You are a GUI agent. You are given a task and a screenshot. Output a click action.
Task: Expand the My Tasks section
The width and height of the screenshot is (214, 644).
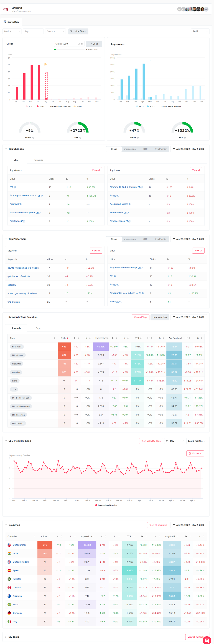pos(6,637)
